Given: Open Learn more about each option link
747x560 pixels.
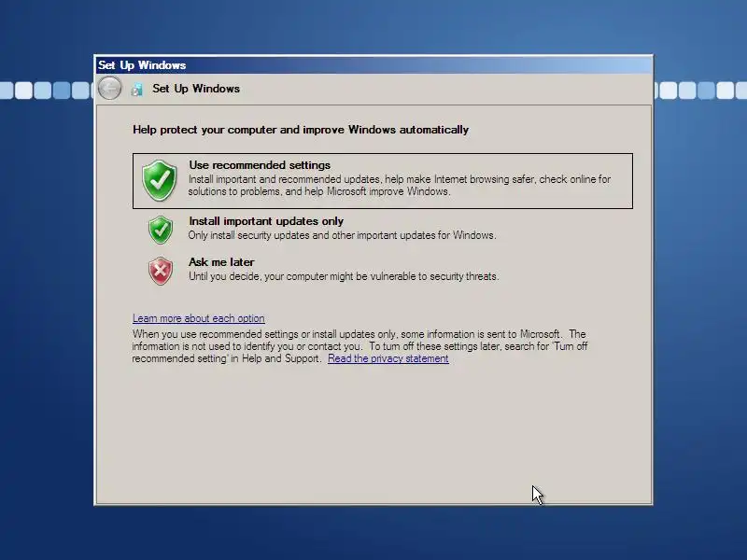Looking at the screenshot, I should click(x=199, y=318).
